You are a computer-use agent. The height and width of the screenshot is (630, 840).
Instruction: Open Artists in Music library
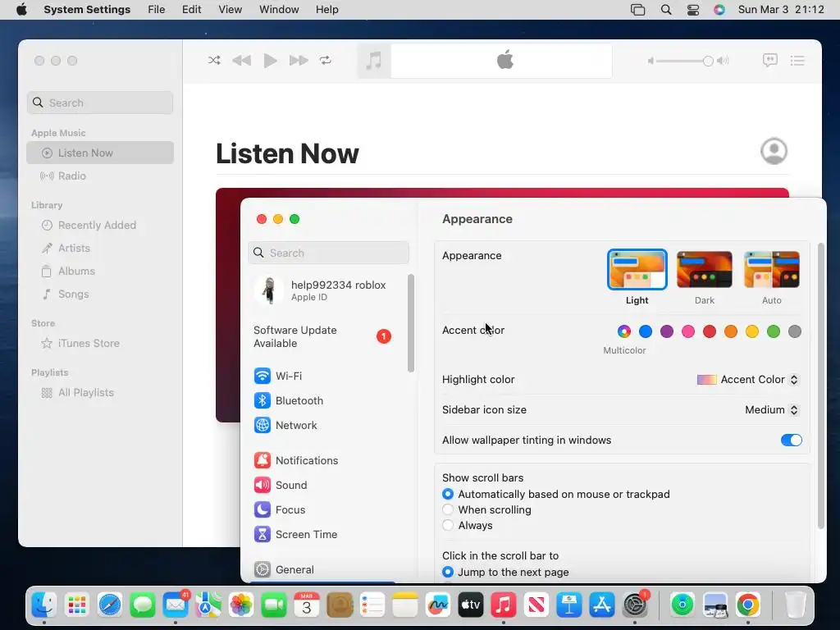point(100,248)
